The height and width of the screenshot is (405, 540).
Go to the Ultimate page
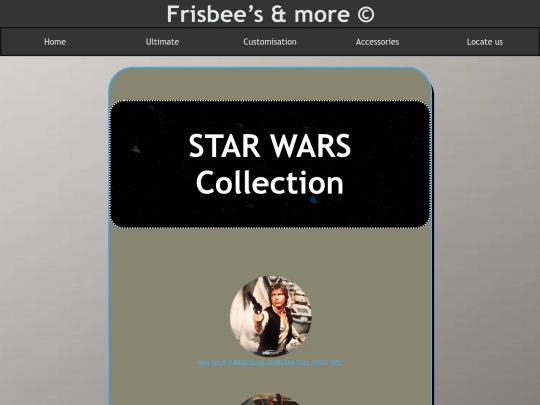tap(162, 42)
